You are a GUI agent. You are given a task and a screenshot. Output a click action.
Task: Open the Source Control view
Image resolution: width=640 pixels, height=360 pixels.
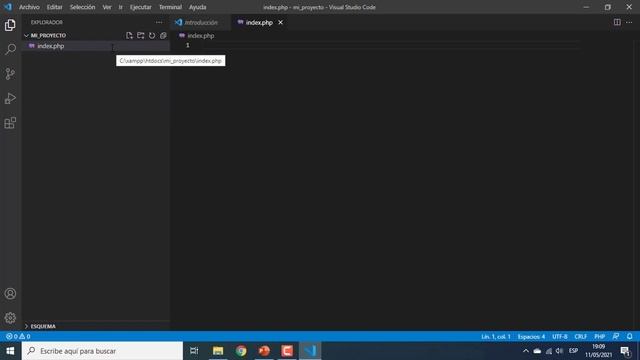click(x=10, y=74)
